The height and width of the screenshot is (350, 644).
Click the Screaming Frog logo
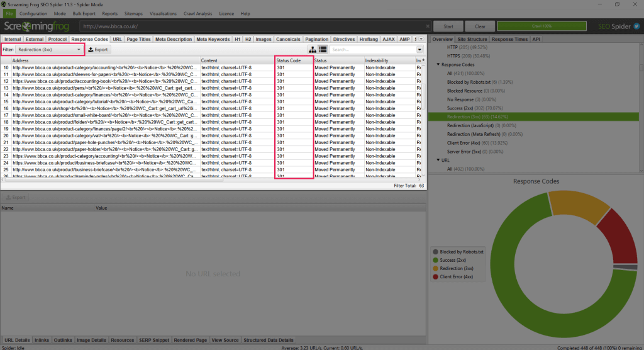tap(36, 26)
